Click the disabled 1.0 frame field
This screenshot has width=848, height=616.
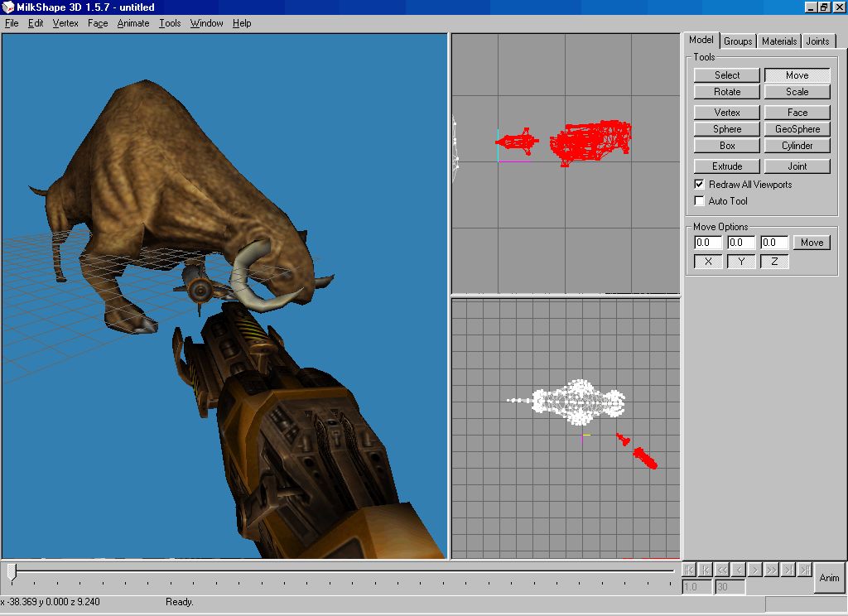click(696, 587)
